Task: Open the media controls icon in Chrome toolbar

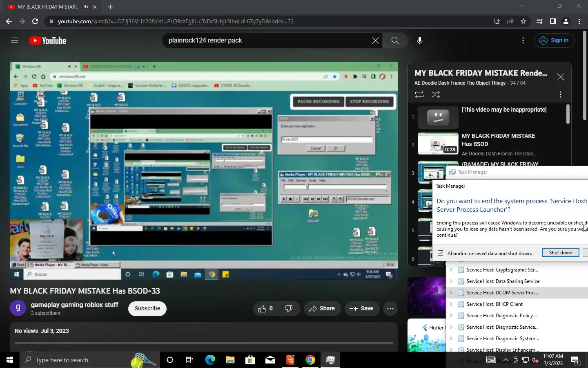Action: (539, 21)
